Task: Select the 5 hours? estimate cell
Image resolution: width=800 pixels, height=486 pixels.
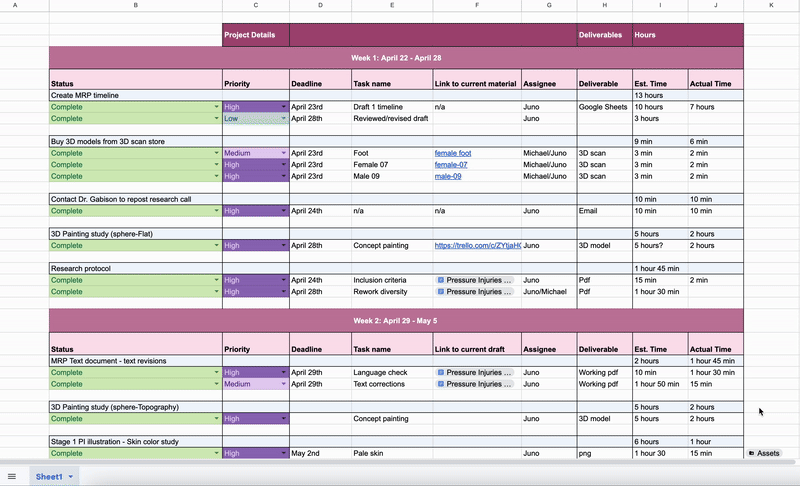Action: point(660,245)
